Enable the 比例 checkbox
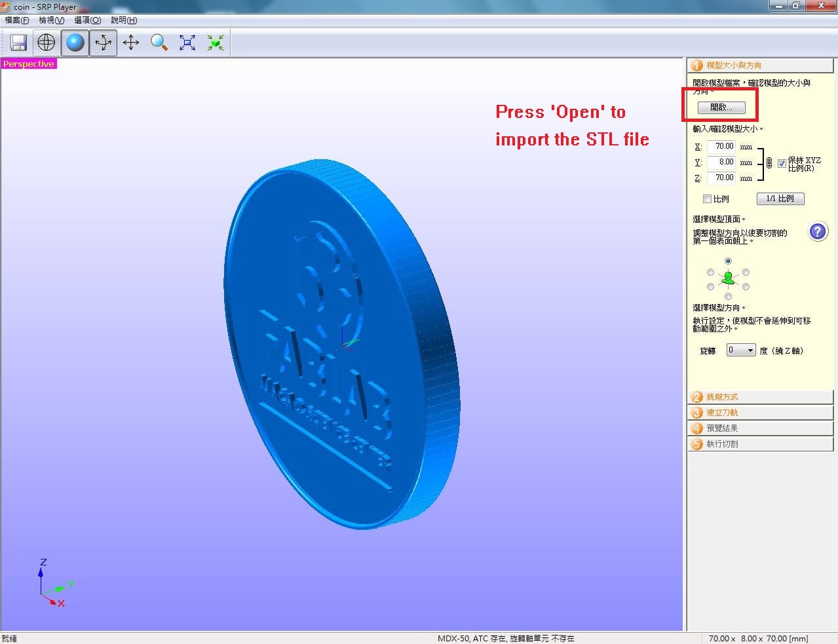838x644 pixels. point(707,199)
